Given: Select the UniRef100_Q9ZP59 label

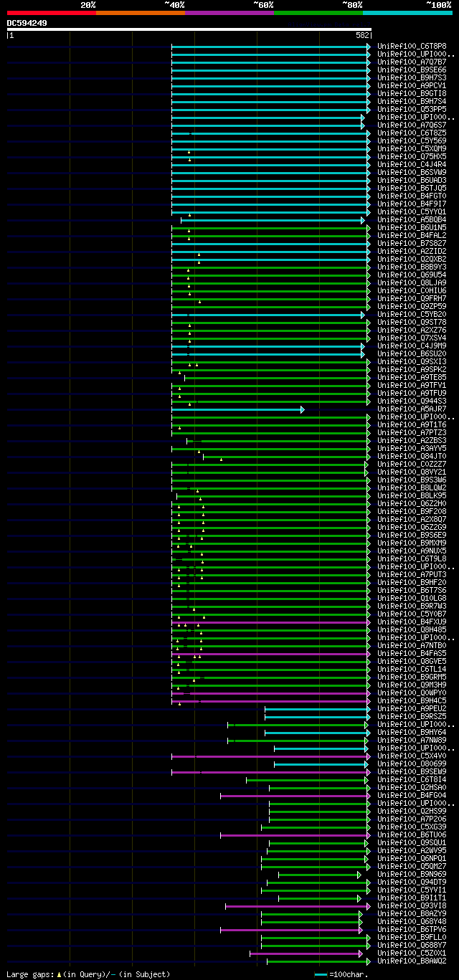Looking at the screenshot, I should point(412,306).
